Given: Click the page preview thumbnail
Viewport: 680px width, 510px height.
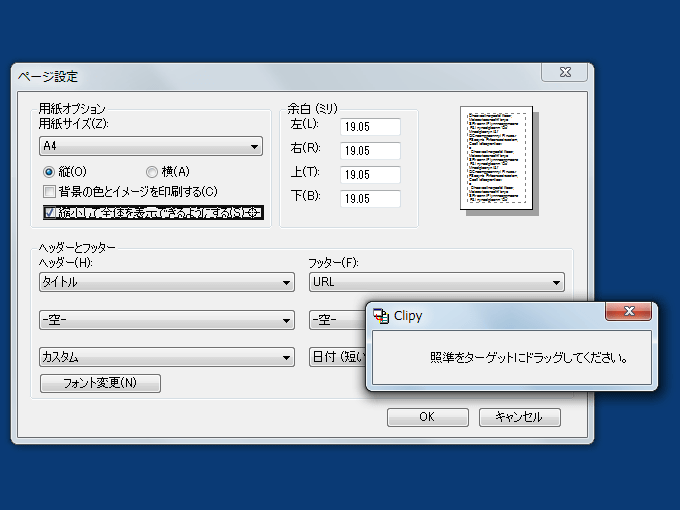Looking at the screenshot, I should [x=497, y=158].
